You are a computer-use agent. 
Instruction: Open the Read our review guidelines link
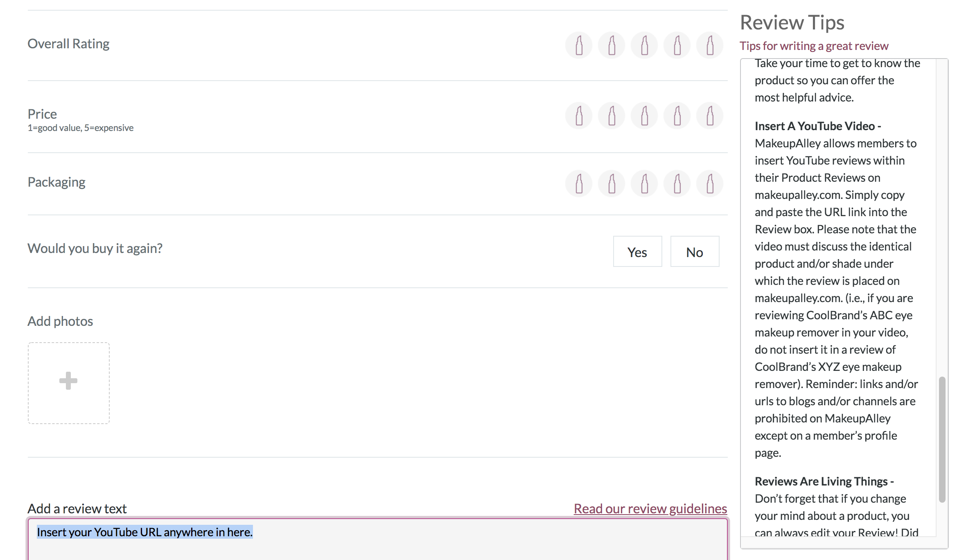(650, 508)
